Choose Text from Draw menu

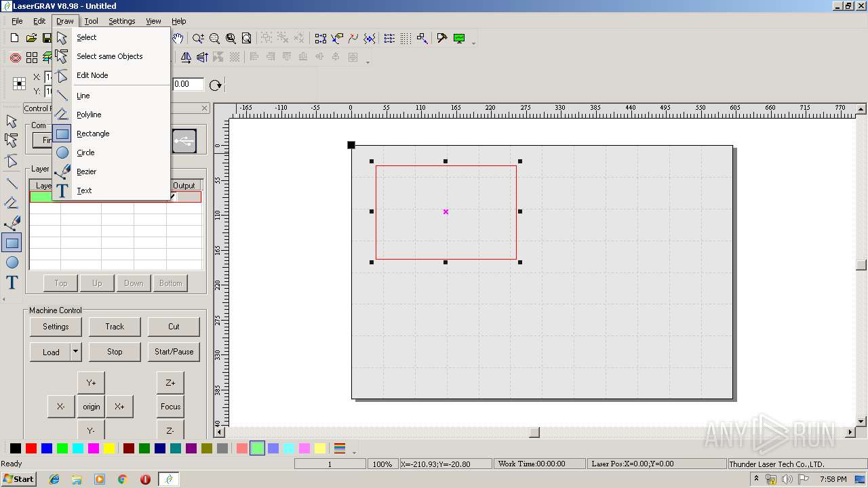click(111, 190)
